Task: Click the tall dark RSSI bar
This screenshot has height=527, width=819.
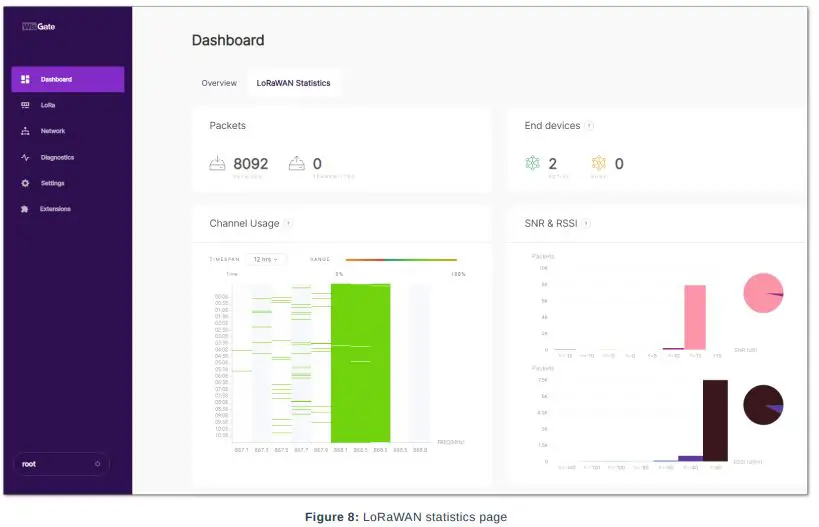Action: [715, 420]
